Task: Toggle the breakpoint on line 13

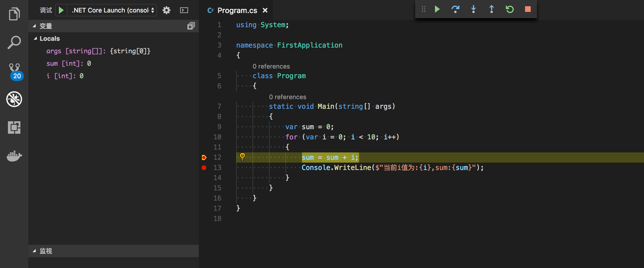Action: 204,168
